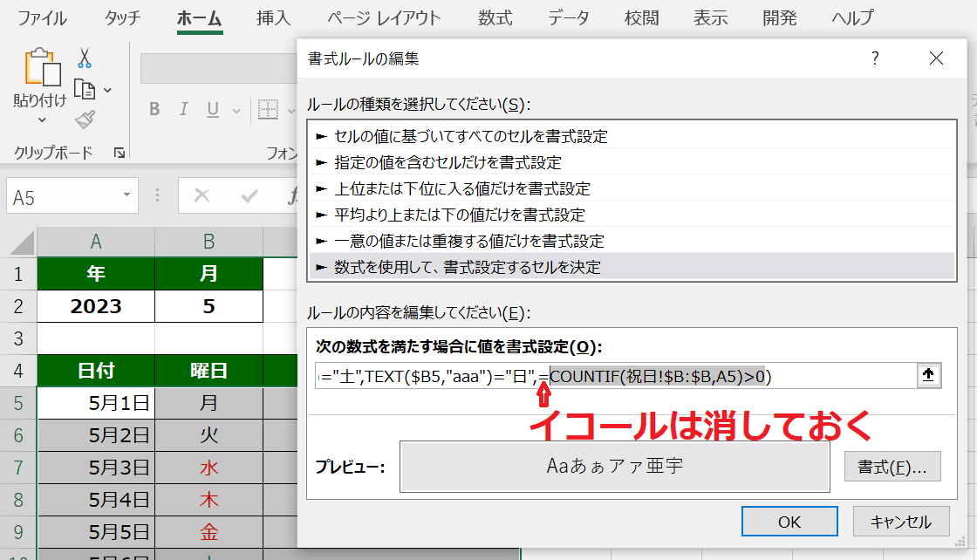The width and height of the screenshot is (977, 560).
Task: Expand the 貼り付け paste options arrow
Action: (x=41, y=120)
